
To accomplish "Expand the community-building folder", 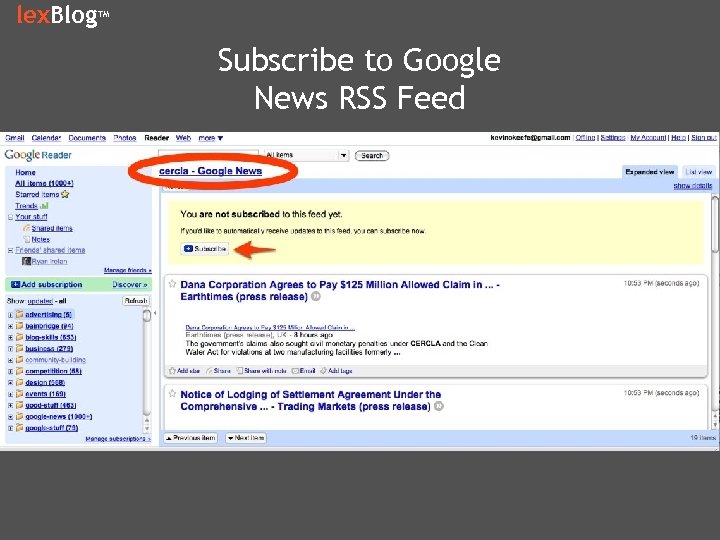I will tap(10, 360).
